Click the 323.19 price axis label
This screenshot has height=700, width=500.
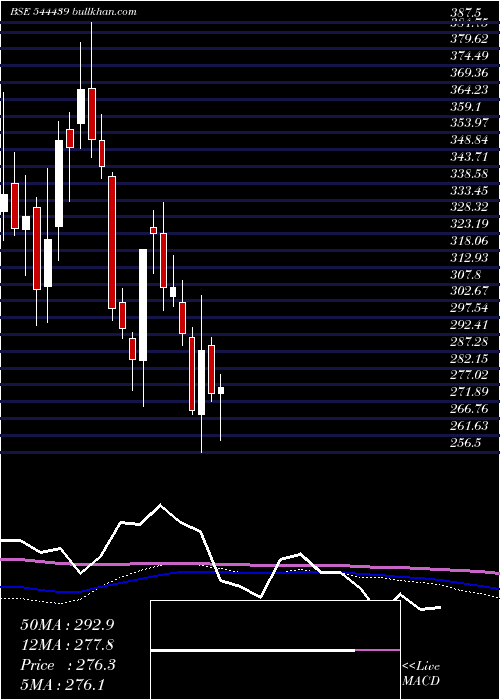[x=469, y=225]
